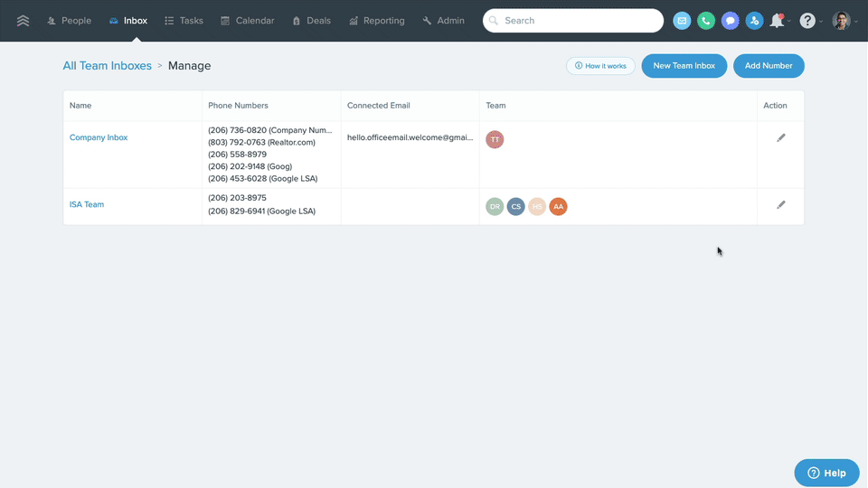Edit Company Inbox with pencil icon

pos(780,137)
